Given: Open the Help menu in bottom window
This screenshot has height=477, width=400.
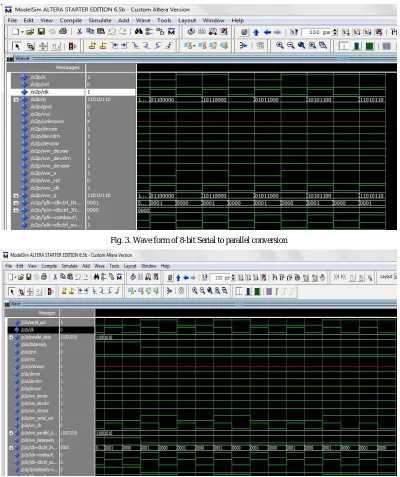Looking at the screenshot, I should [165, 266].
